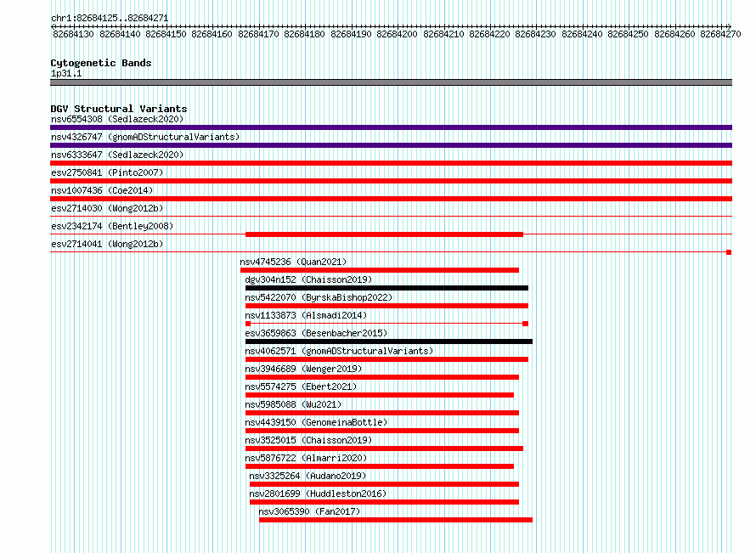Viewport: 756px width, 553px height.
Task: Open nsv3325264 (Audano2019) variant label
Action: point(307,476)
